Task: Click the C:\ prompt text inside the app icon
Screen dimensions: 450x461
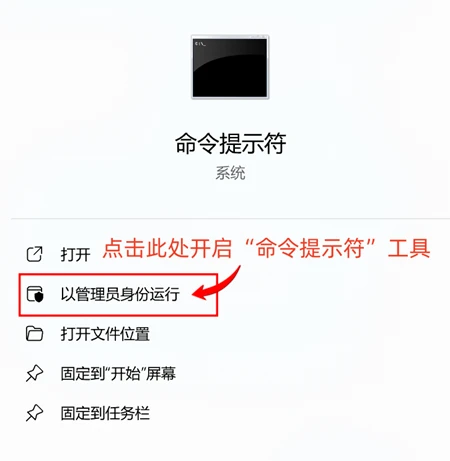Action: (200, 44)
